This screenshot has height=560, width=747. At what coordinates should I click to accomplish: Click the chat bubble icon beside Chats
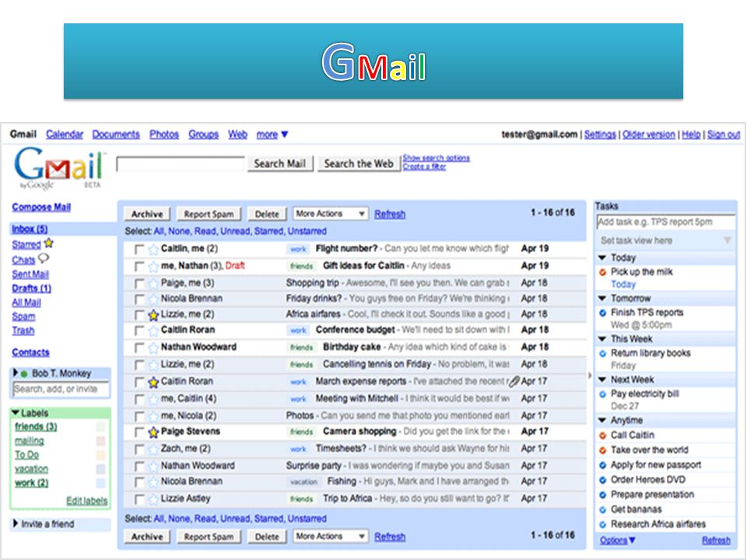44,258
